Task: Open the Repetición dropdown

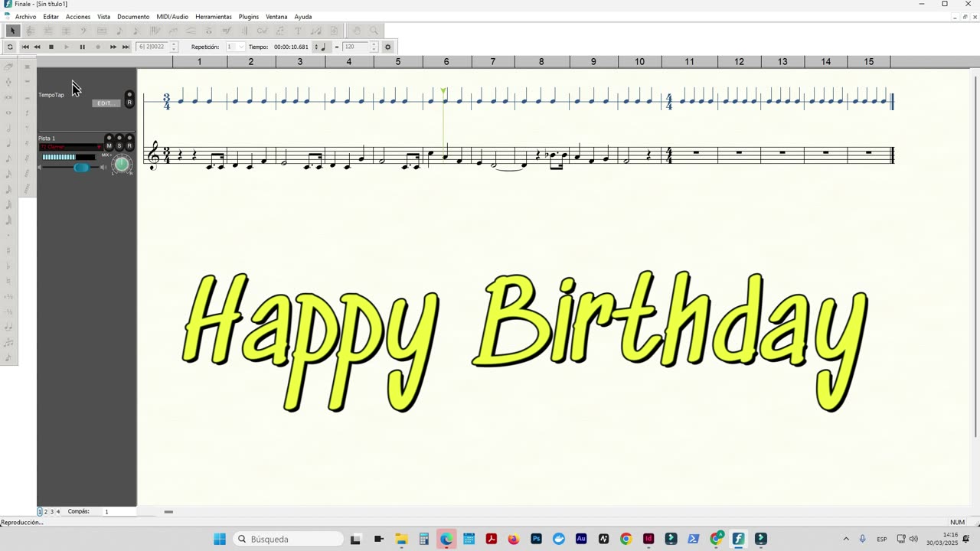Action: [x=236, y=47]
